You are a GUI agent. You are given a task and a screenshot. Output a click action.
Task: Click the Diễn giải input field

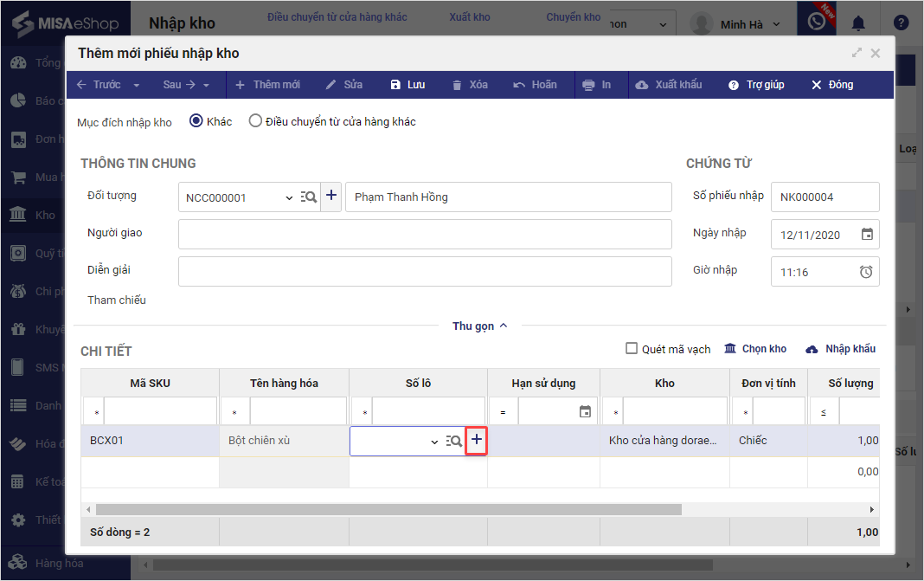pyautogui.click(x=425, y=271)
